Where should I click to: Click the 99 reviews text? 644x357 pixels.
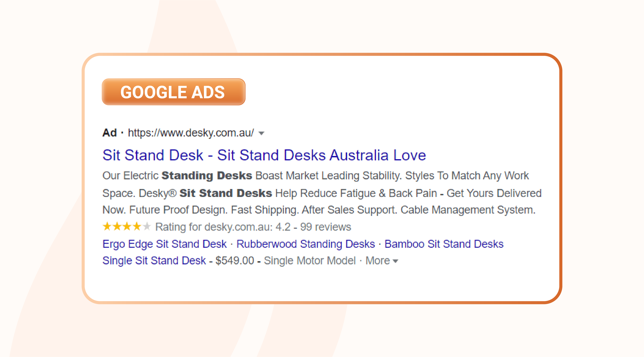point(326,227)
